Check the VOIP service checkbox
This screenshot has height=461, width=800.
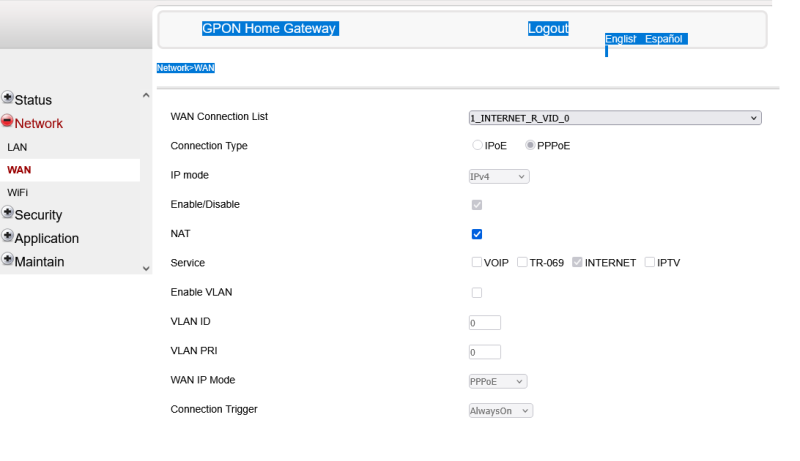[477, 262]
